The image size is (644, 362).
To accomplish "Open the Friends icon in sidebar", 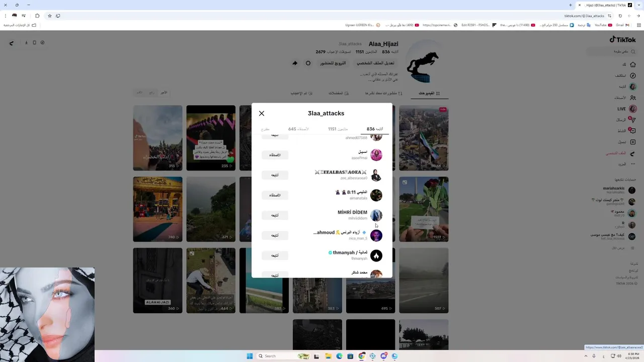I will coord(633,98).
